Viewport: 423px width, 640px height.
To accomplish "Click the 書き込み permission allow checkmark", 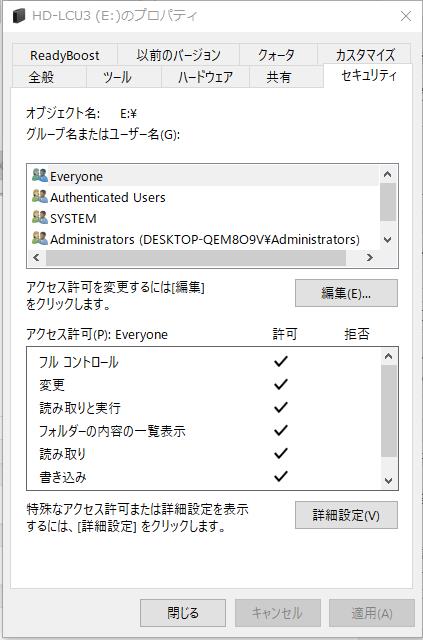I will [x=281, y=476].
